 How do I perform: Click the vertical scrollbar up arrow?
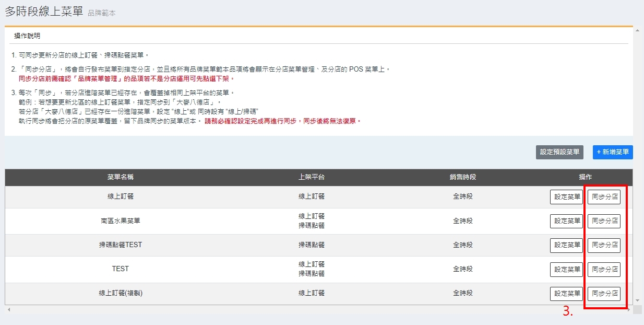click(x=637, y=31)
